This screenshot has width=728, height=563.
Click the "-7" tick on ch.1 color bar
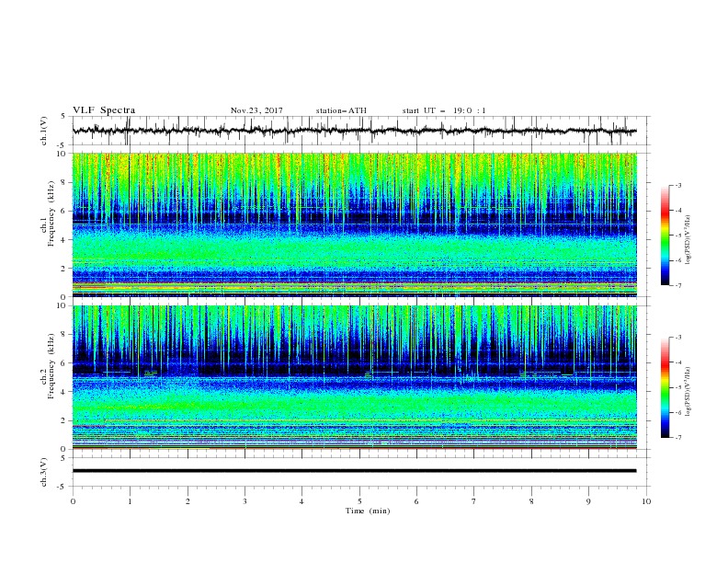[x=677, y=285]
